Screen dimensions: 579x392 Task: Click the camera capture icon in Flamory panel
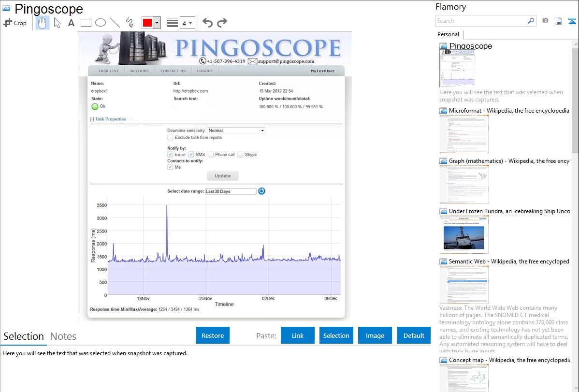(x=545, y=21)
